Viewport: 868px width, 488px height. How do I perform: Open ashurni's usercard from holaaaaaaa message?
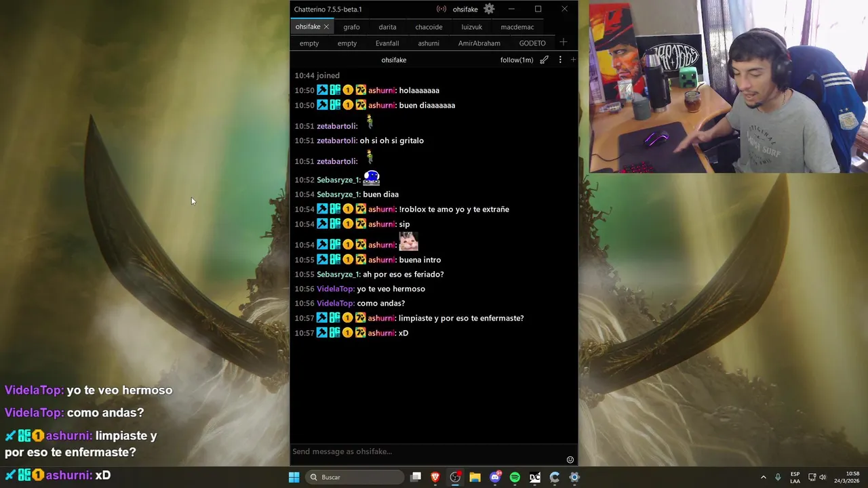pyautogui.click(x=382, y=90)
